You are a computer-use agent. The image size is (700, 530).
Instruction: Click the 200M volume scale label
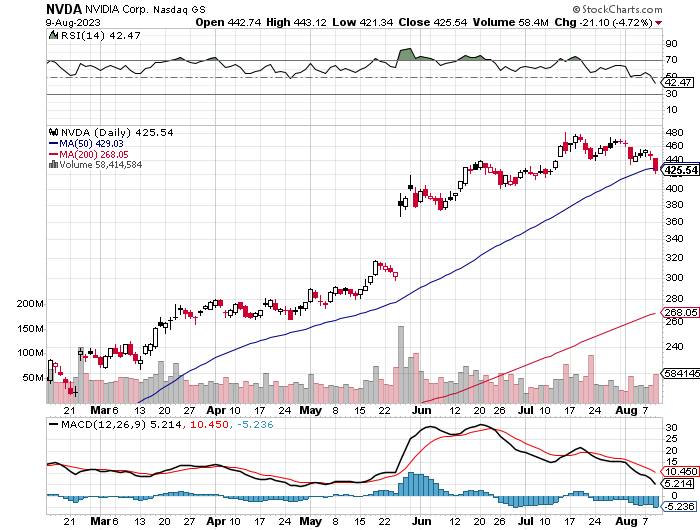click(30, 304)
